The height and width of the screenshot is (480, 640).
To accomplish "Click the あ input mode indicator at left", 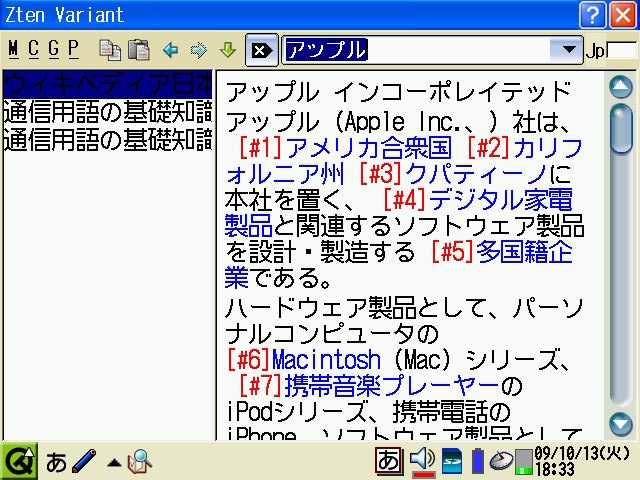I will [56, 462].
